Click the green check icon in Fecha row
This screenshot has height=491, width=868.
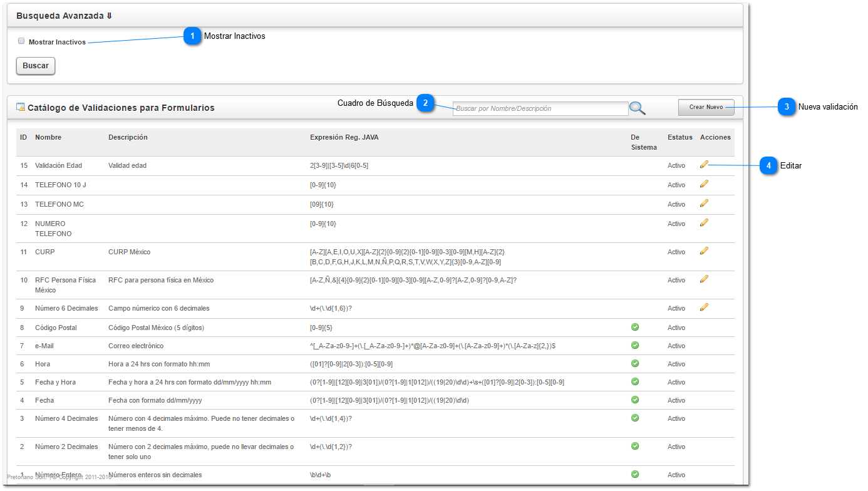[635, 400]
